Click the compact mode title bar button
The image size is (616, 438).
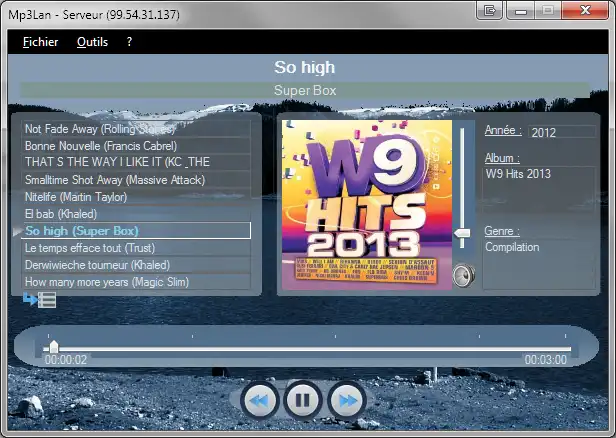pyautogui.click(x=489, y=10)
